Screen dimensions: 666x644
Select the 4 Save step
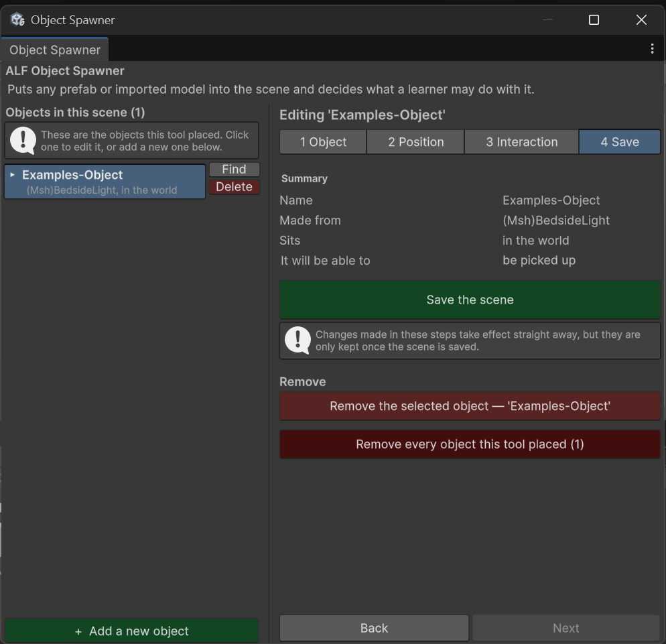pos(620,142)
